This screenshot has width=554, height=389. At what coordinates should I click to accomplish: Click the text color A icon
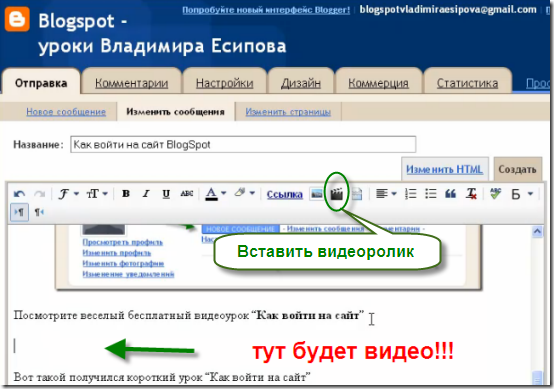(x=211, y=194)
